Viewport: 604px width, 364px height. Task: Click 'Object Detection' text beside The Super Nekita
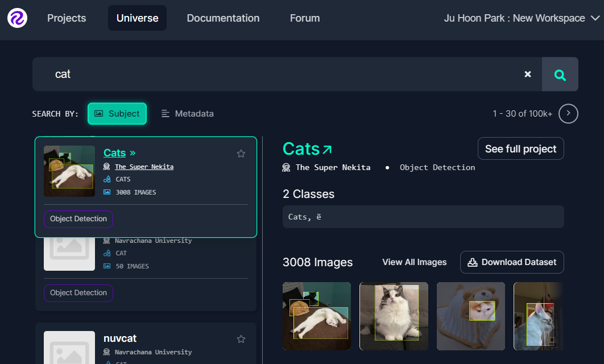437,168
